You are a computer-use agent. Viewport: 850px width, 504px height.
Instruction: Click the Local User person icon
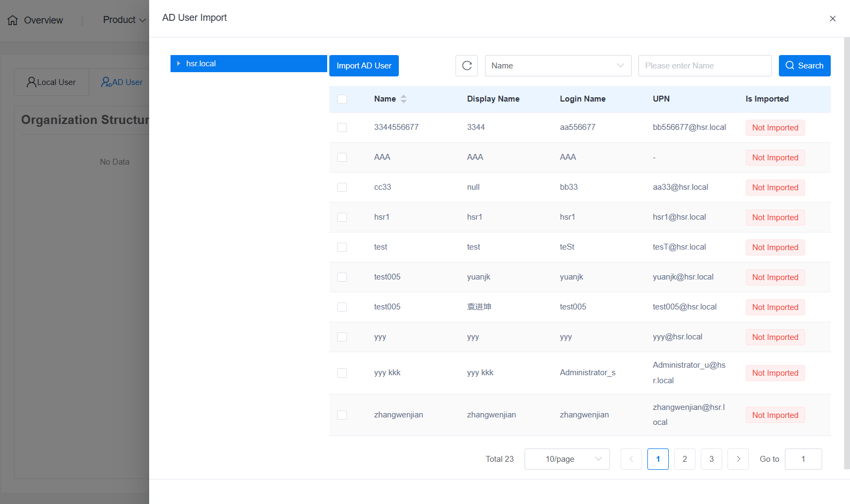click(32, 82)
